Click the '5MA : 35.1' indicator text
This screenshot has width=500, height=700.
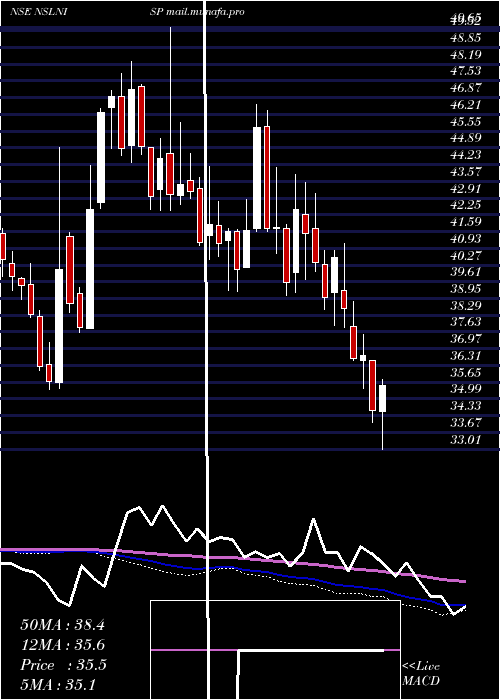click(x=58, y=685)
